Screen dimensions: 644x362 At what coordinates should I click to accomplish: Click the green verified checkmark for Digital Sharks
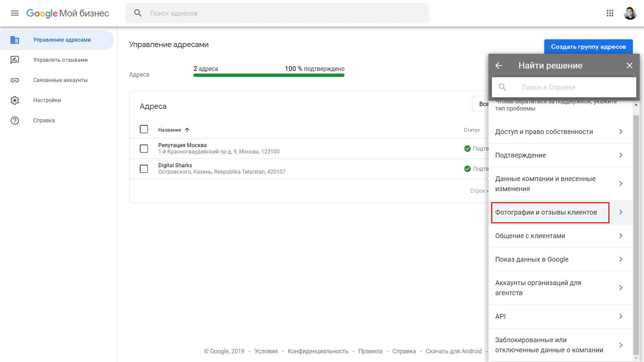point(467,169)
